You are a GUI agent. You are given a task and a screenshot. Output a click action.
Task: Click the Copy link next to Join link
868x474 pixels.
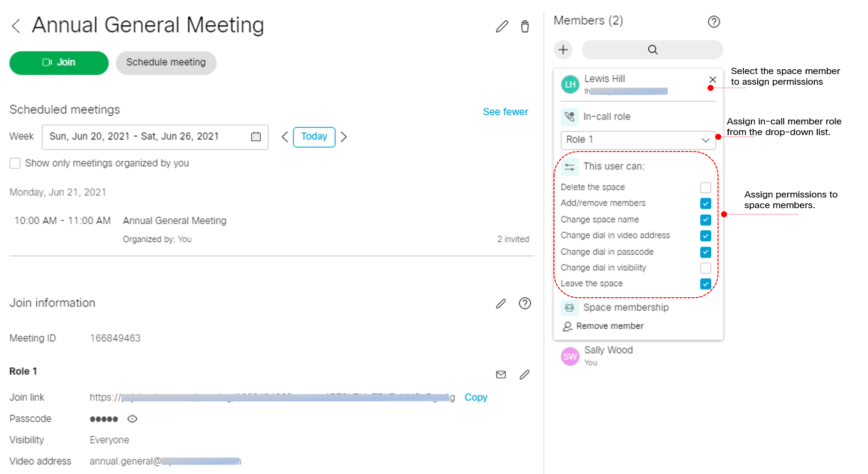(476, 398)
